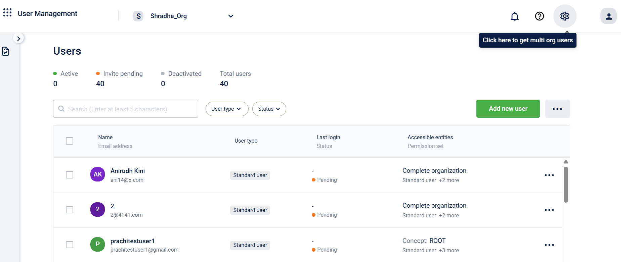Viewport: 644px width, 262px height.
Task: Click Standard user tag for Anirudh Kini
Action: (250, 175)
